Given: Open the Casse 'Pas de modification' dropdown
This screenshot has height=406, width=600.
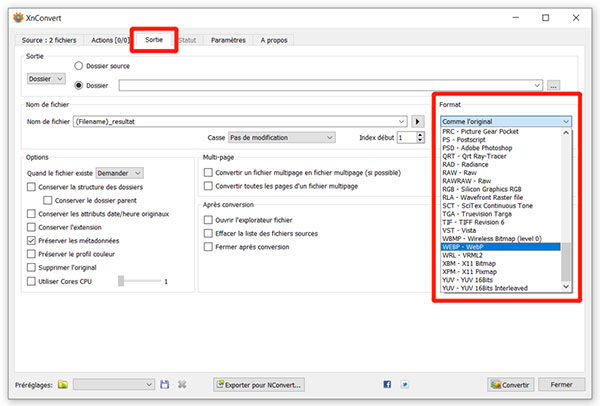Looking at the screenshot, I should click(282, 137).
